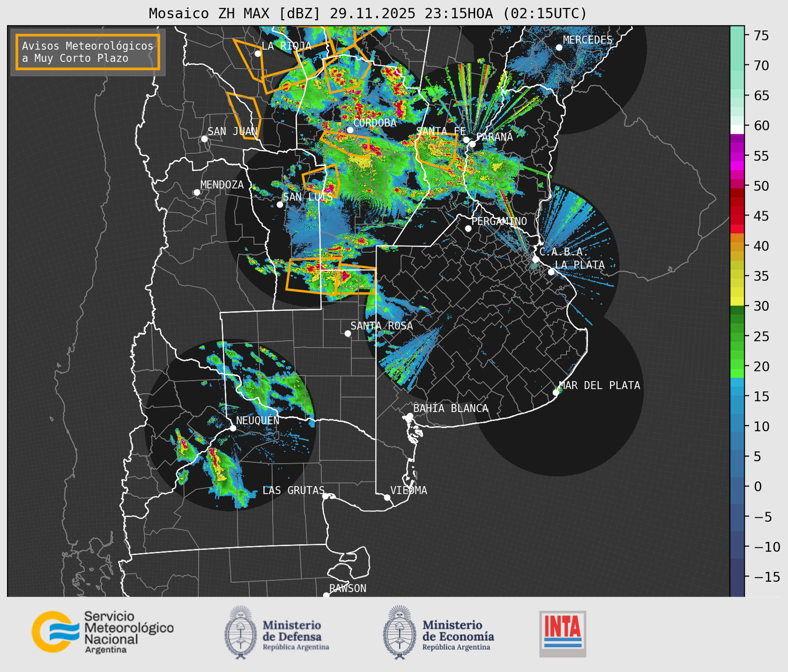Screen dimensions: 788x672
Task: Click the white dot marking Mercedes
Action: pyautogui.click(x=559, y=48)
